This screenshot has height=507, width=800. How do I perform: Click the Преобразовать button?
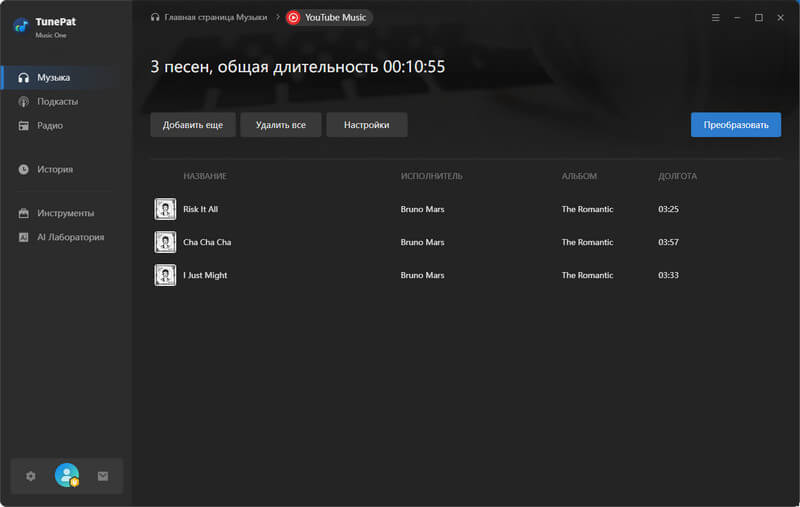coord(736,125)
